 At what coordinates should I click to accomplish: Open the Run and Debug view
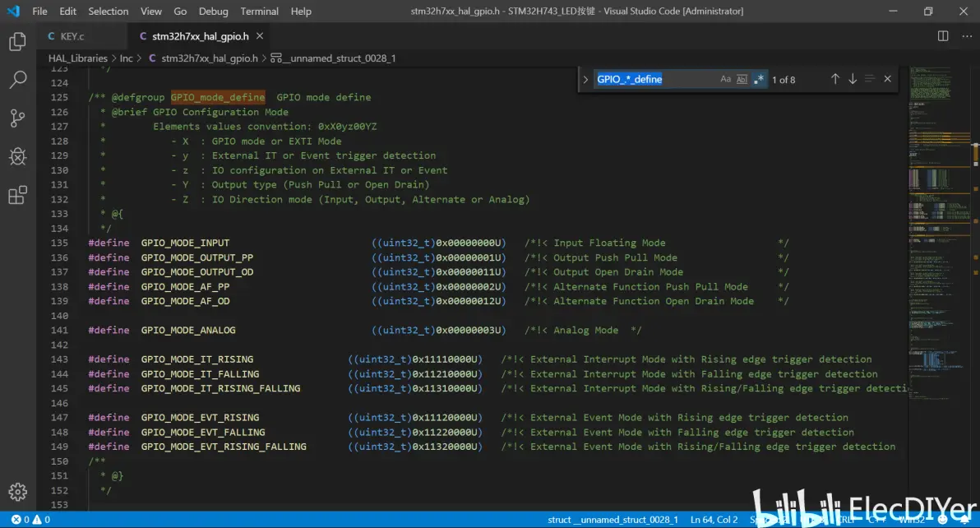pyautogui.click(x=17, y=156)
